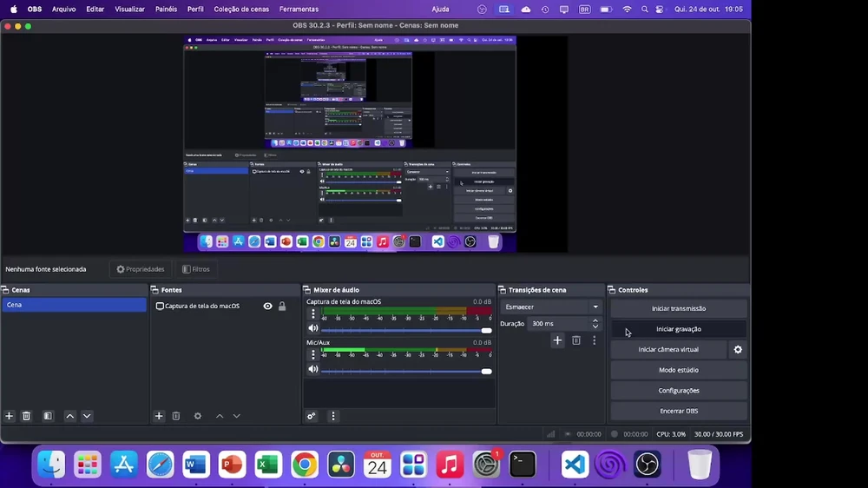Open advanced audio properties gears icon
The width and height of the screenshot is (868, 488).
[x=311, y=416]
